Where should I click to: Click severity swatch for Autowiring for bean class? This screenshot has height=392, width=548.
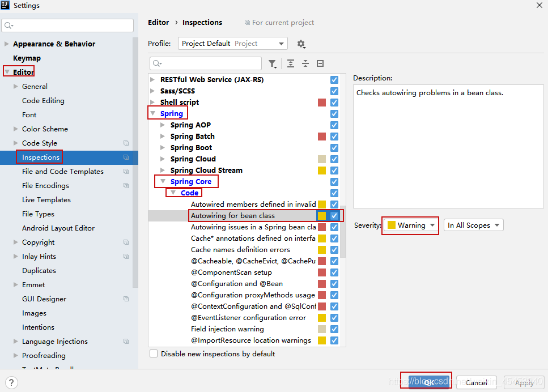[x=322, y=216]
